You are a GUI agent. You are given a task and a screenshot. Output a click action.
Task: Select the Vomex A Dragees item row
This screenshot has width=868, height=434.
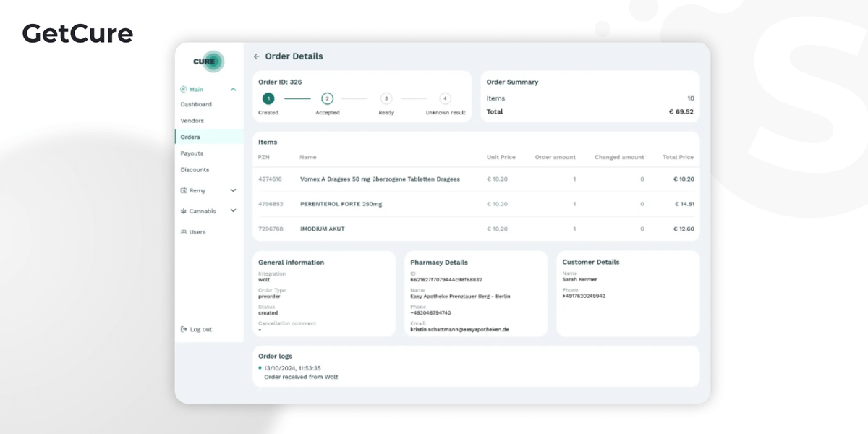pyautogui.click(x=476, y=179)
